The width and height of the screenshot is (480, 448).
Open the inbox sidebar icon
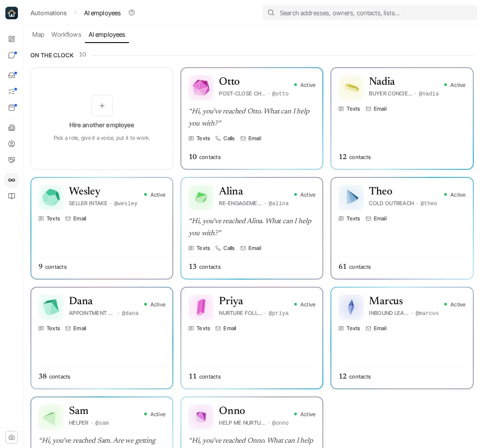coord(12,75)
